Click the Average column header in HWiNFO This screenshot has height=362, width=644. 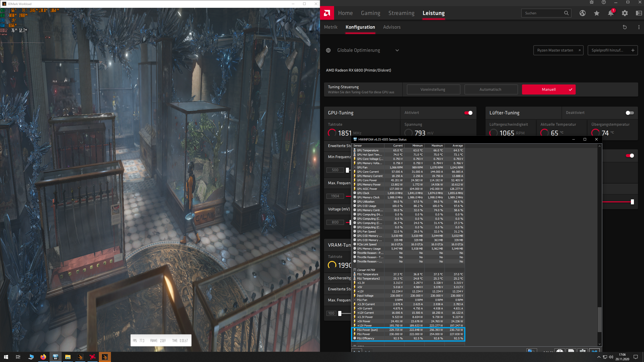(455, 146)
